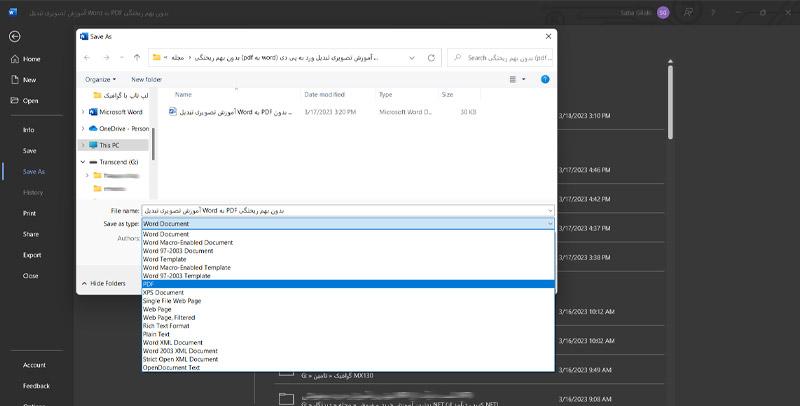The width and height of the screenshot is (800, 406).
Task: Sort files by Date modified column
Action: (x=324, y=94)
